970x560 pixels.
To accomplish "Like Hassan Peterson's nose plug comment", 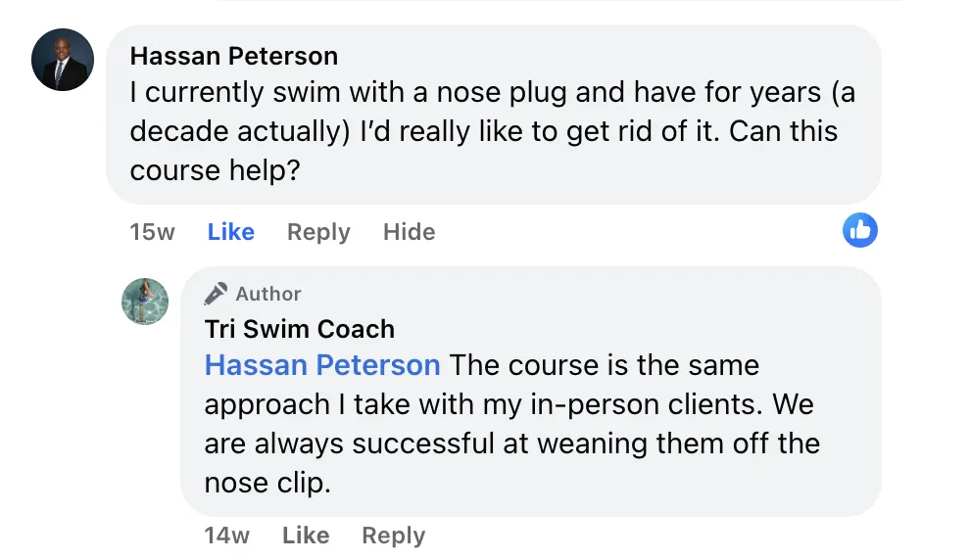I will pyautogui.click(x=230, y=232).
